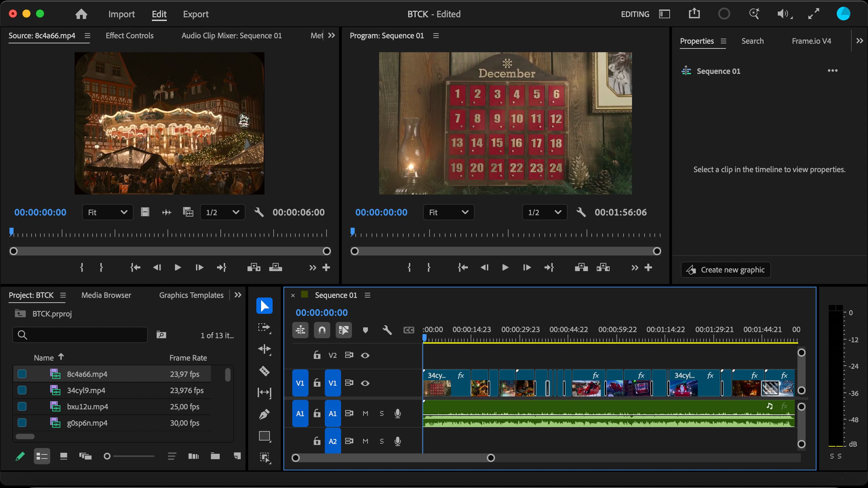Mute track A1 with M button
This screenshot has height=488, width=868.
(365, 413)
